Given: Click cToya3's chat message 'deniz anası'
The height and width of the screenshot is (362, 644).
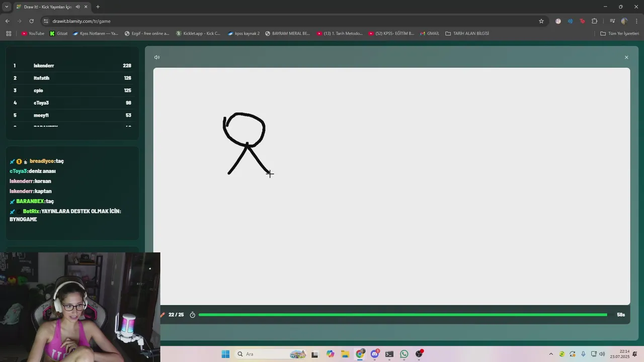Looking at the screenshot, I should click(x=42, y=171).
